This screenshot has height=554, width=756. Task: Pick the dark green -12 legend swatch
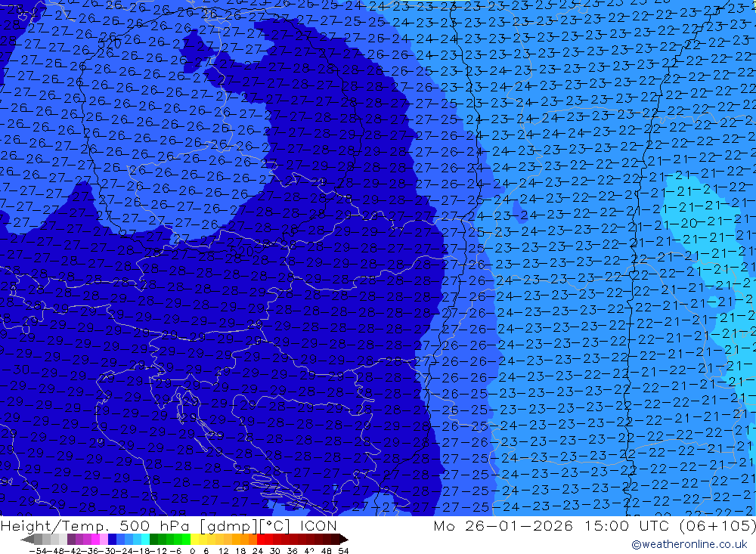(x=153, y=539)
